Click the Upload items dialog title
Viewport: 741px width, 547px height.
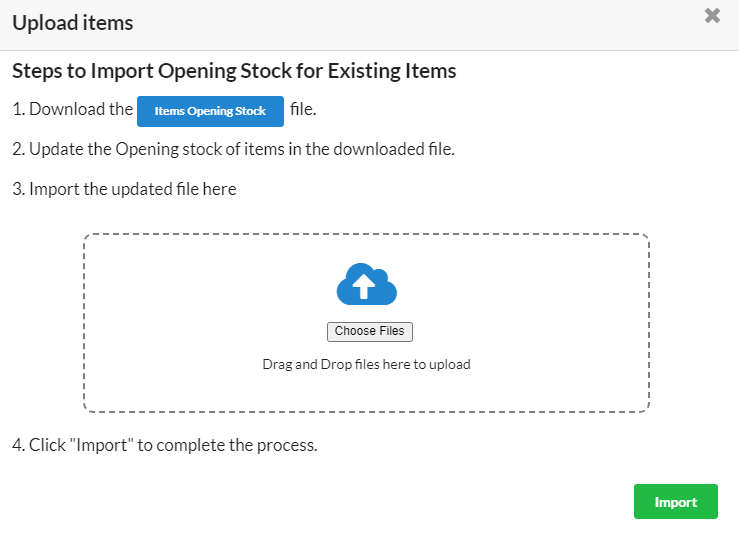(73, 23)
